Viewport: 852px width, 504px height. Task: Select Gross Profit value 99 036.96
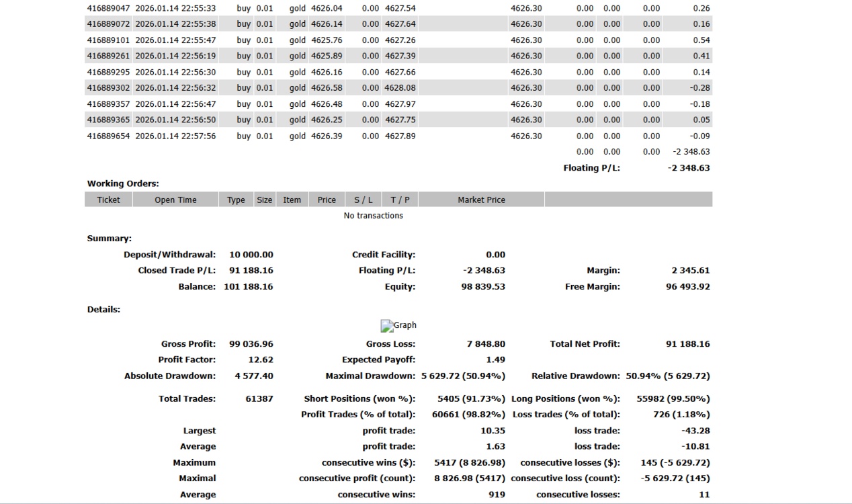click(x=251, y=344)
